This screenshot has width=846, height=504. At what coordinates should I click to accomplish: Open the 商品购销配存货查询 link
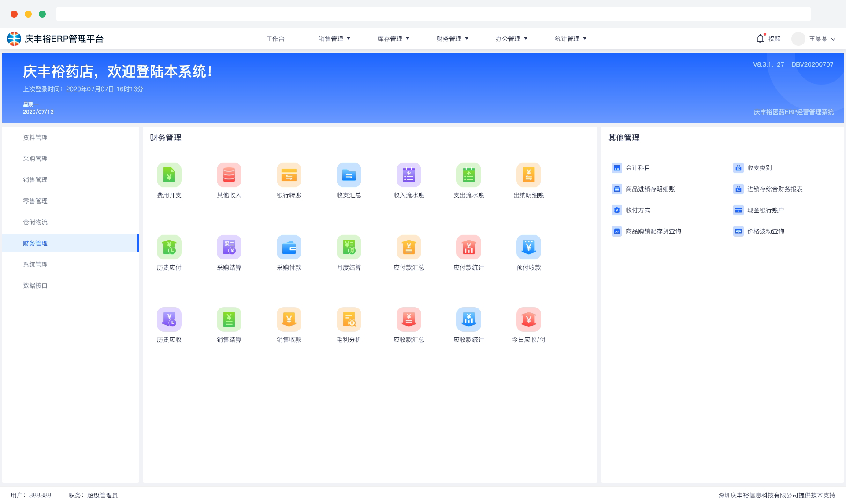(x=646, y=231)
